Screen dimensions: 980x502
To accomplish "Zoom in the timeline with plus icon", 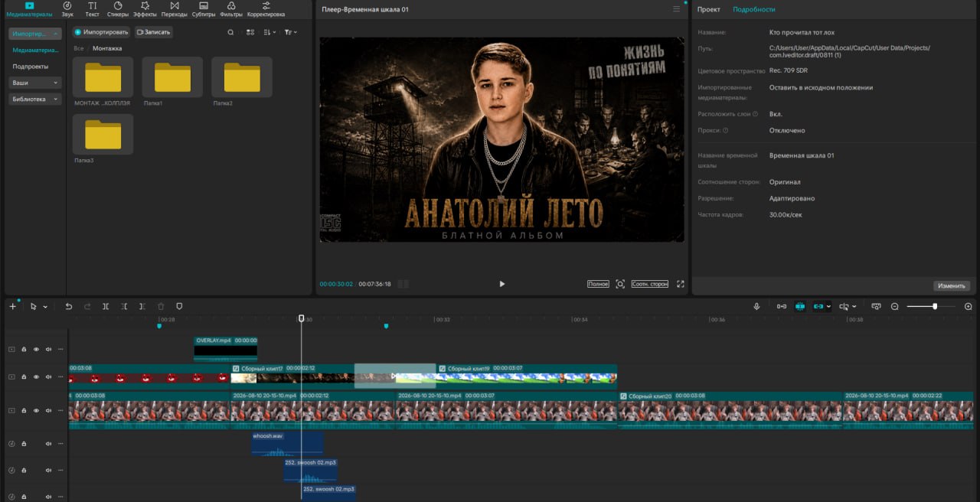I will coord(968,306).
